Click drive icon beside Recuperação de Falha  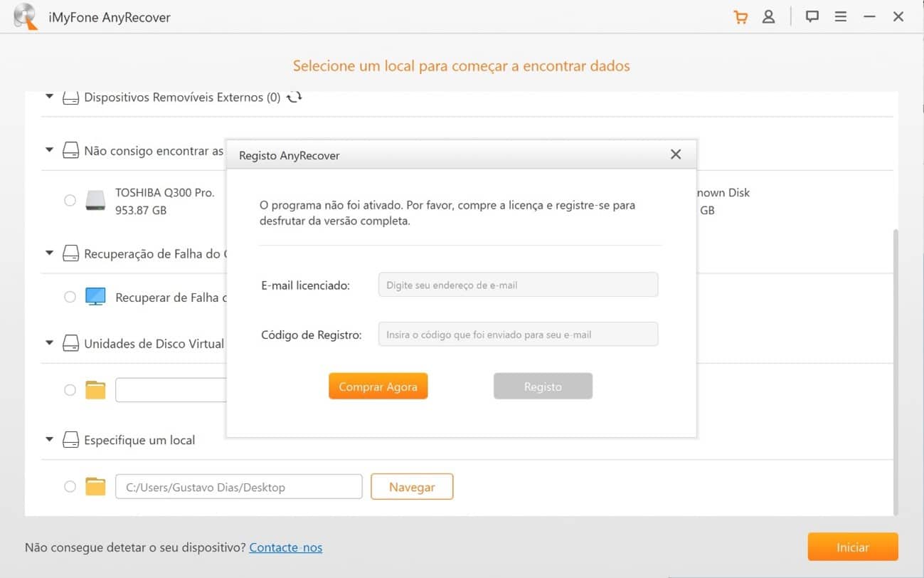[70, 253]
